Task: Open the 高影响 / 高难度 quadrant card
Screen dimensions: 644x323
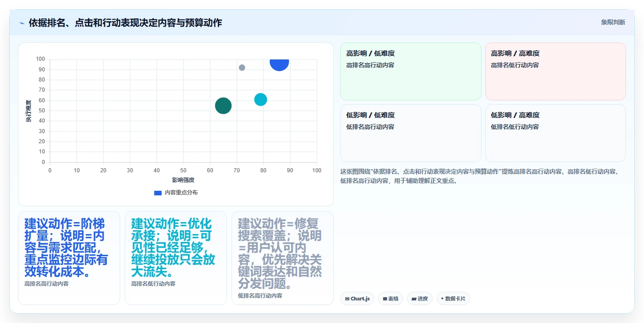Action: point(556,71)
